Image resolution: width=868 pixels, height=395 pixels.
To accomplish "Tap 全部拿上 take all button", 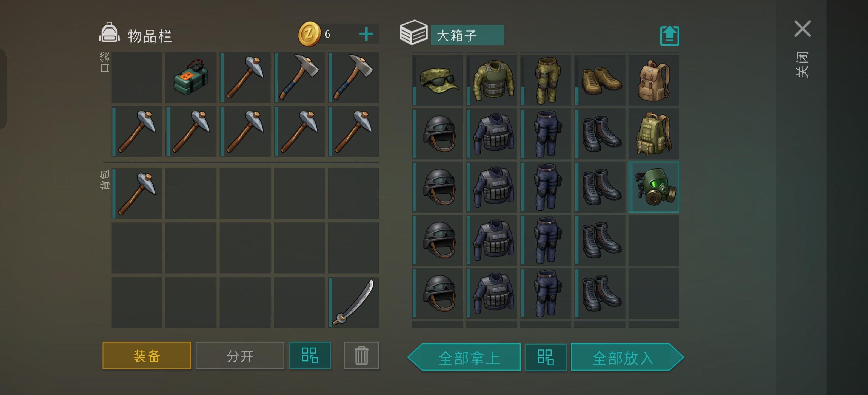I will (x=464, y=357).
